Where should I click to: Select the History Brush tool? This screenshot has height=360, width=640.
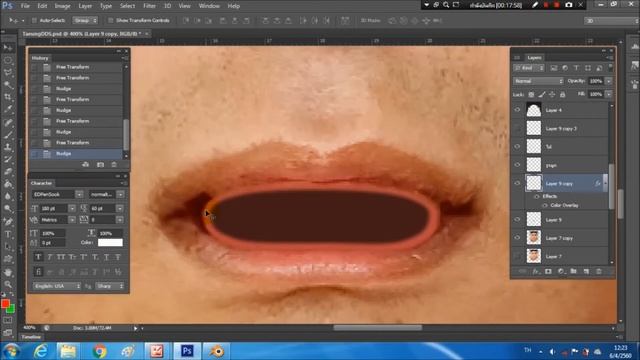pos(8,159)
